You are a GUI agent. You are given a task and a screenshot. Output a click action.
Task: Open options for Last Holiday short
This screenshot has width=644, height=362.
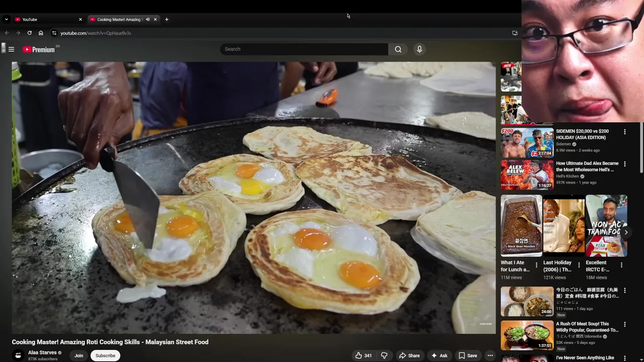(579, 265)
